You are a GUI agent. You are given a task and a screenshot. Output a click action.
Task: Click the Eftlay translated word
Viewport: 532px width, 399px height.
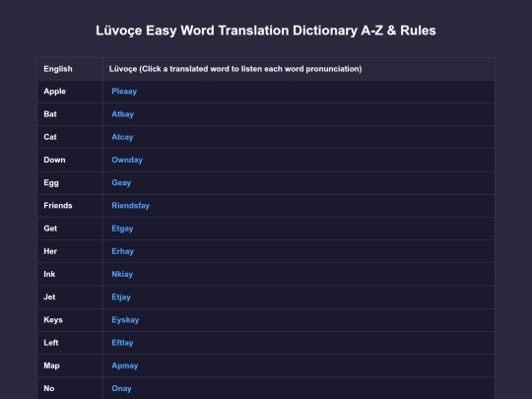tap(122, 343)
